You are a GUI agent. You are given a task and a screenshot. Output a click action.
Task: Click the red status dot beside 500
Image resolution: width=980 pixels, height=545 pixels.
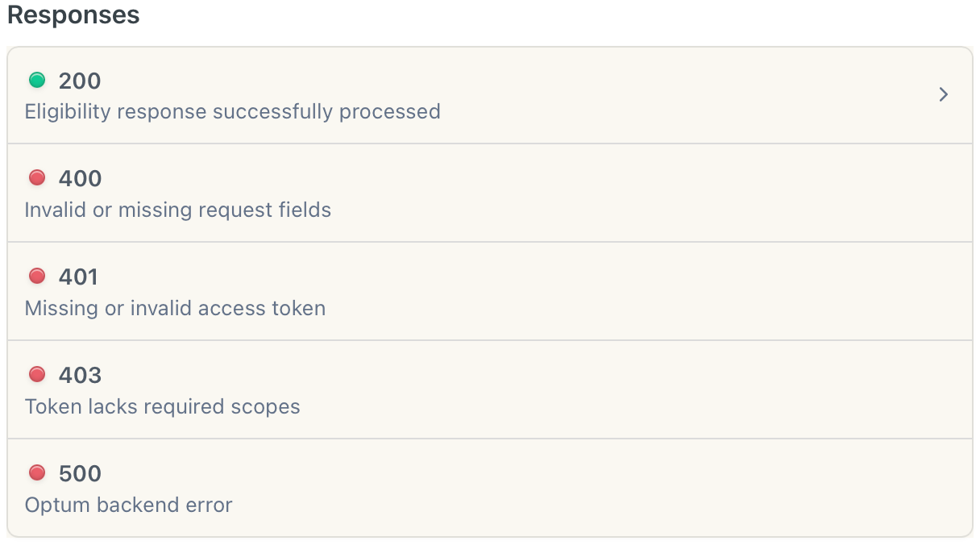click(36, 472)
